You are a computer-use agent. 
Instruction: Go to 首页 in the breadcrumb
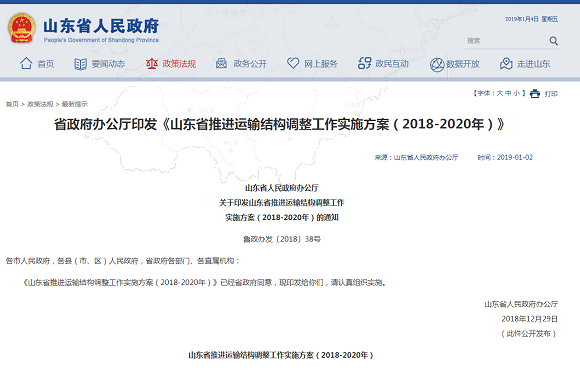pyautogui.click(x=12, y=104)
